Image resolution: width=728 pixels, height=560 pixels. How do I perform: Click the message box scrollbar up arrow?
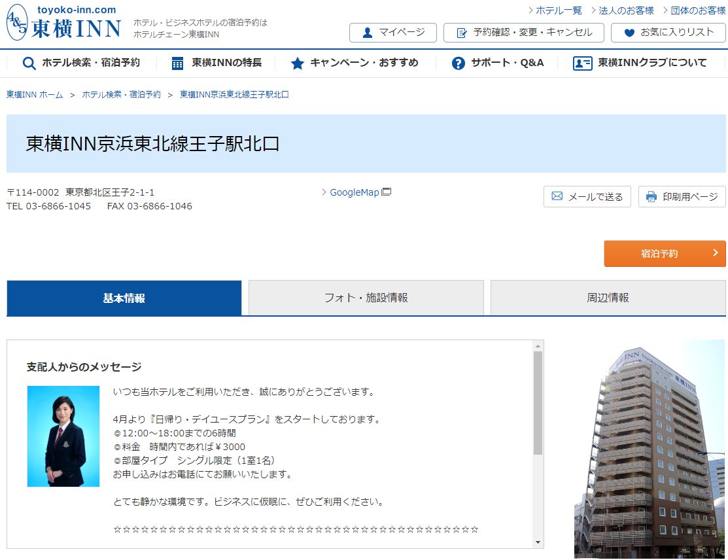(x=538, y=346)
